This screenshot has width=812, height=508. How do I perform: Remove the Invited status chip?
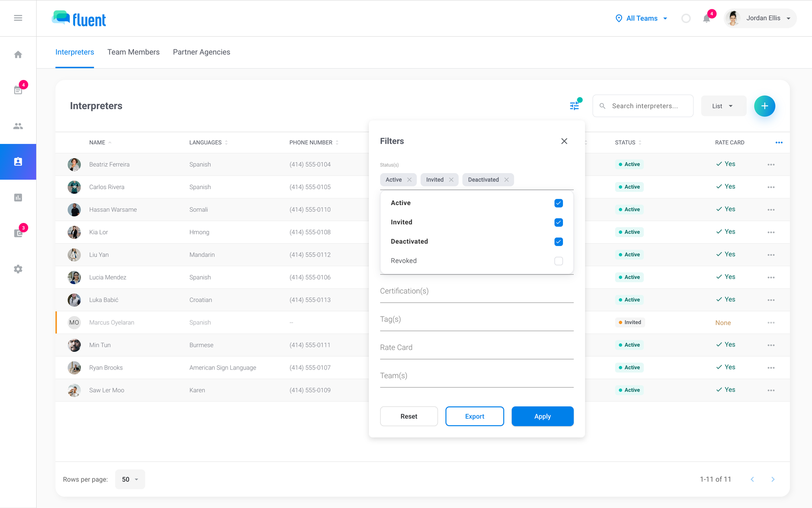pyautogui.click(x=451, y=180)
